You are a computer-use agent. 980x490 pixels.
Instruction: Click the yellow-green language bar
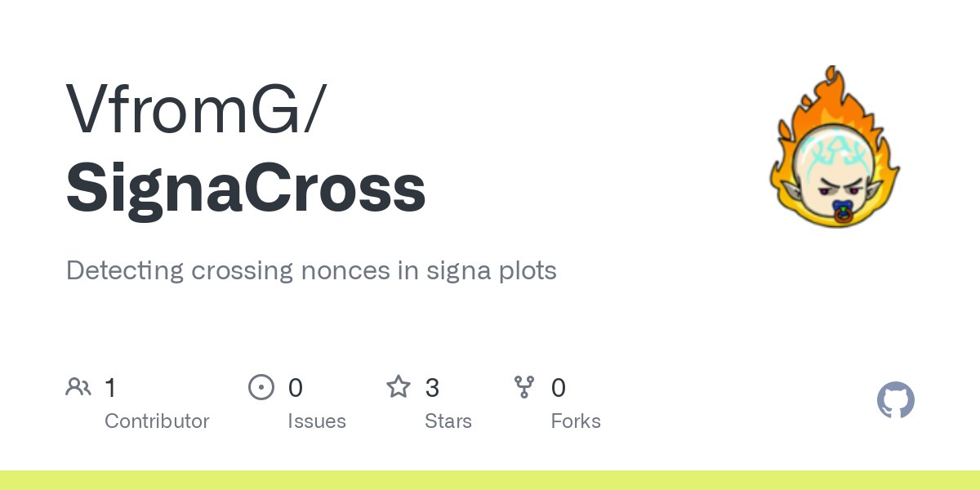(x=490, y=480)
